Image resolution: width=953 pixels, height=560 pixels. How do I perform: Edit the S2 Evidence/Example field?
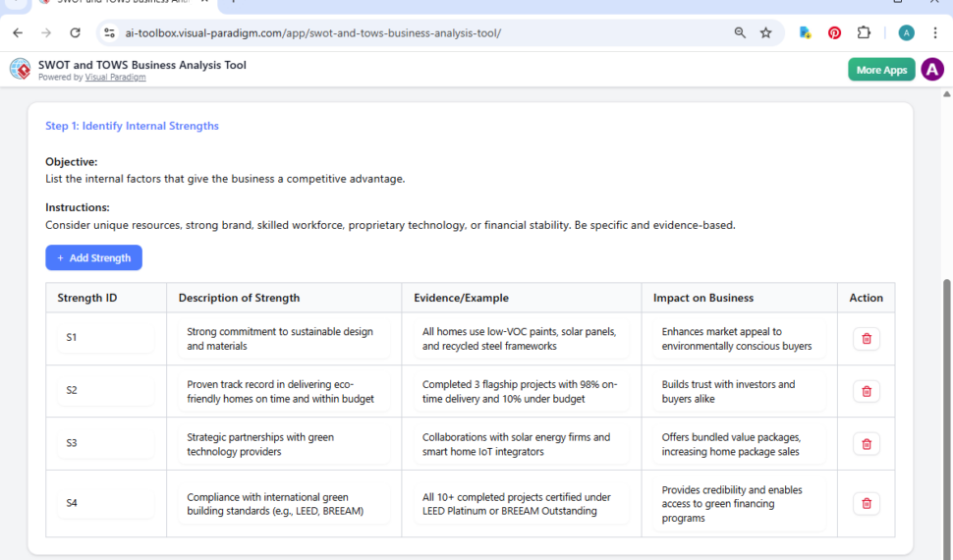[x=521, y=391]
